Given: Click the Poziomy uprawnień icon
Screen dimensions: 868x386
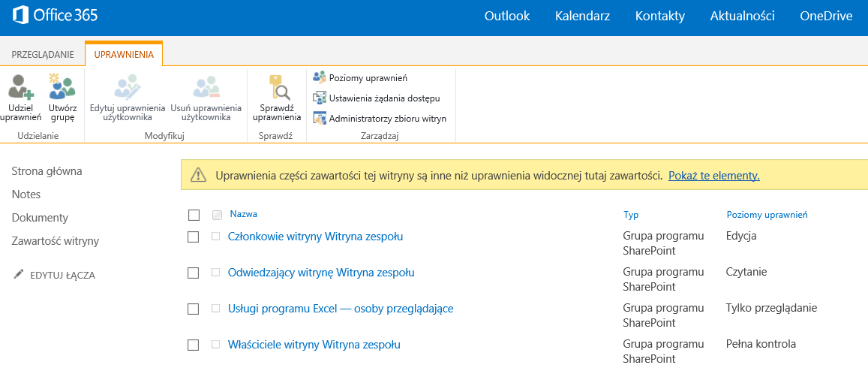Looking at the screenshot, I should [x=320, y=78].
